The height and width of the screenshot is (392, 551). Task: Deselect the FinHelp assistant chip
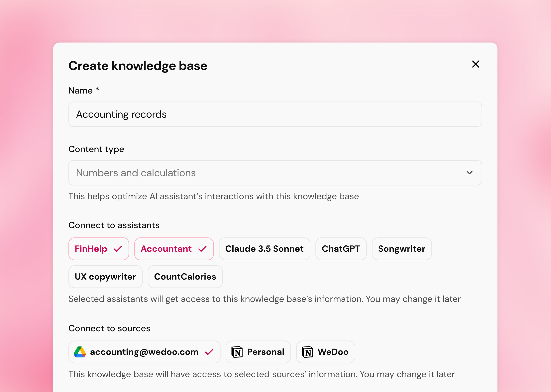99,249
